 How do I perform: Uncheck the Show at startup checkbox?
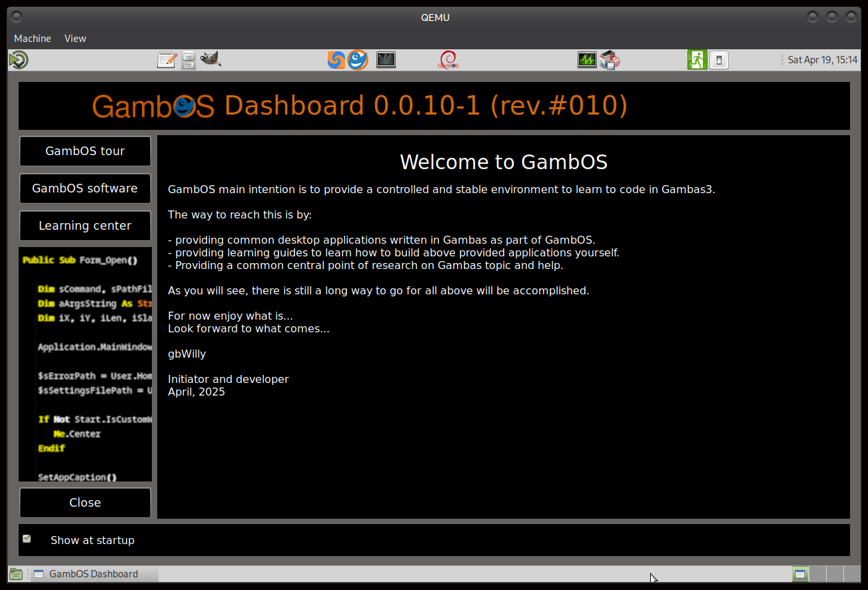(27, 539)
